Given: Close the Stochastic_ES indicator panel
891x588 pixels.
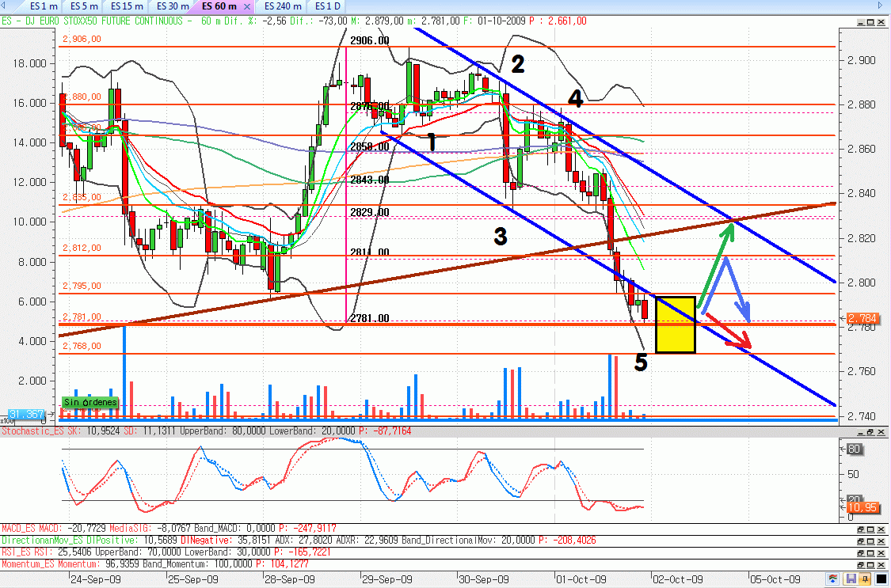Looking at the screenshot, I should click(x=881, y=432).
